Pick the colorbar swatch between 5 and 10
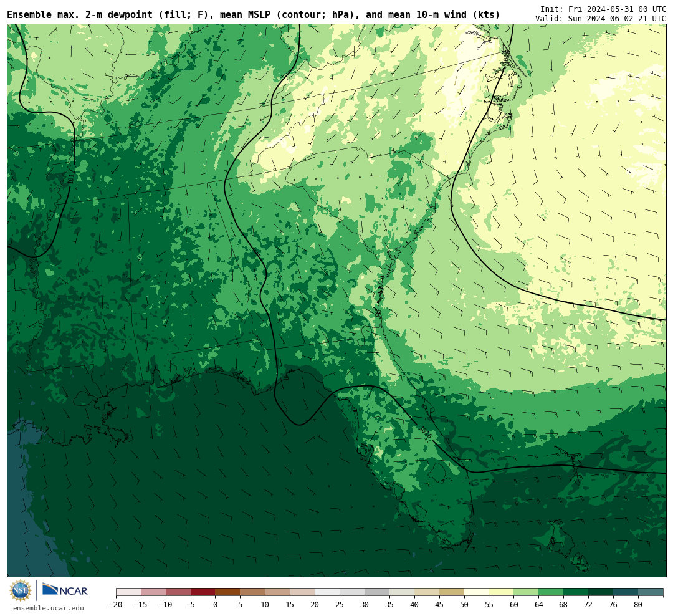673x616 pixels. click(x=253, y=592)
